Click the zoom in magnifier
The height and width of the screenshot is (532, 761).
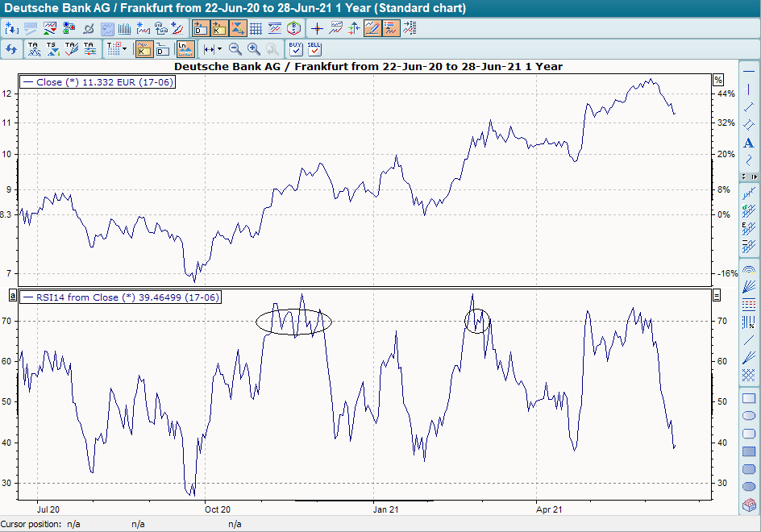(x=254, y=49)
